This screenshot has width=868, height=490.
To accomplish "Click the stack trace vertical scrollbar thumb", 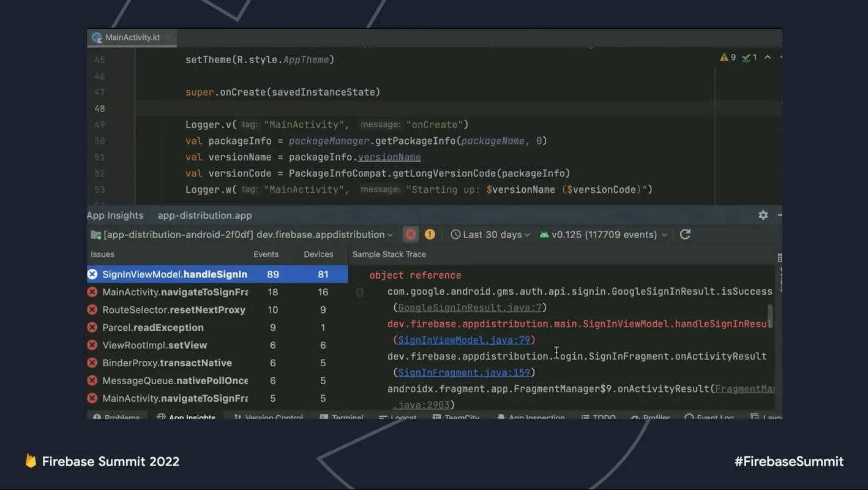I will tap(770, 315).
